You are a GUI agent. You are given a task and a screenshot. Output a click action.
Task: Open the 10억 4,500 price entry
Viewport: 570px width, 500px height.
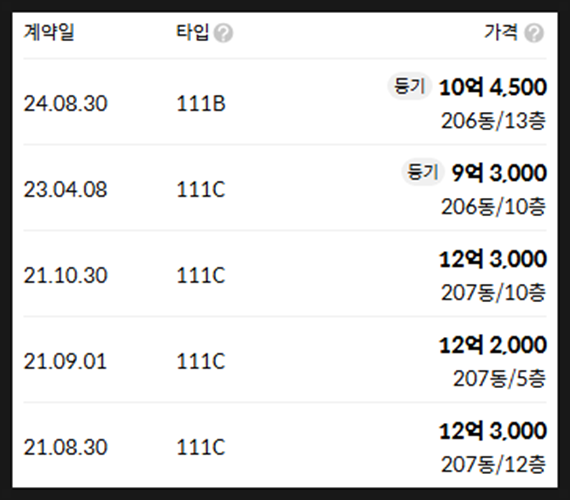pyautogui.click(x=493, y=87)
